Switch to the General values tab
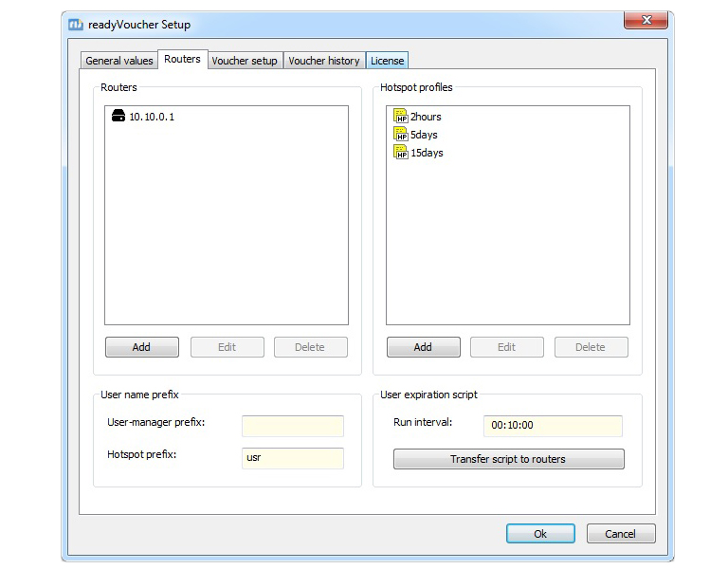Viewport: 728px width, 569px height. (118, 61)
